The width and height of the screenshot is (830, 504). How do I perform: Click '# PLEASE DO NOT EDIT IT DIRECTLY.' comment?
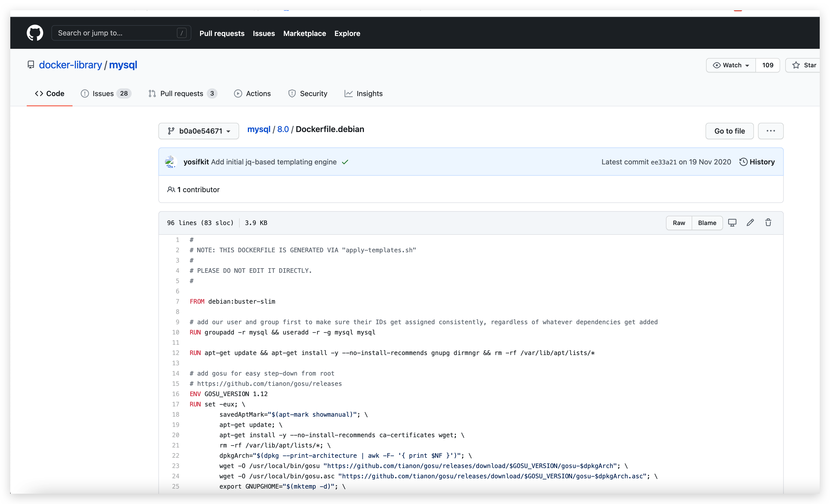point(251,271)
